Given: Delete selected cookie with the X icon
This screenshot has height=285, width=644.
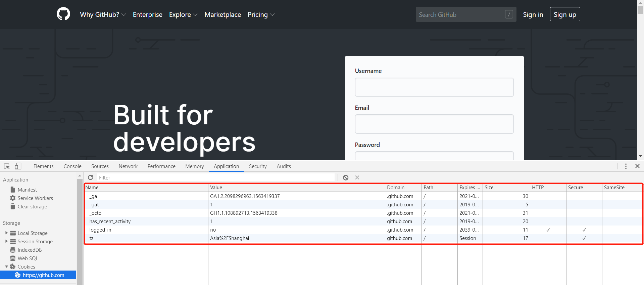Looking at the screenshot, I should point(357,177).
